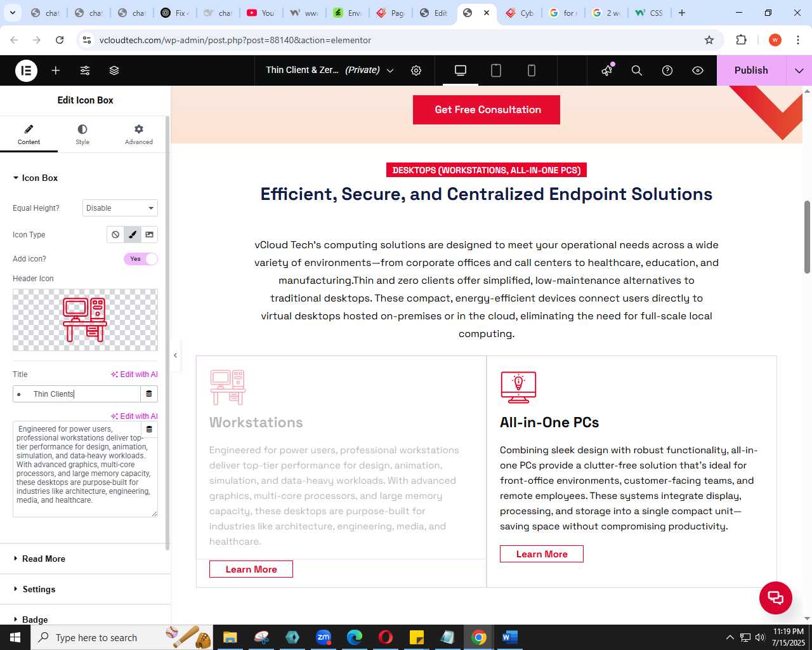Open Chrome Extensions puzzle icon
This screenshot has height=650, width=812.
pos(742,40)
